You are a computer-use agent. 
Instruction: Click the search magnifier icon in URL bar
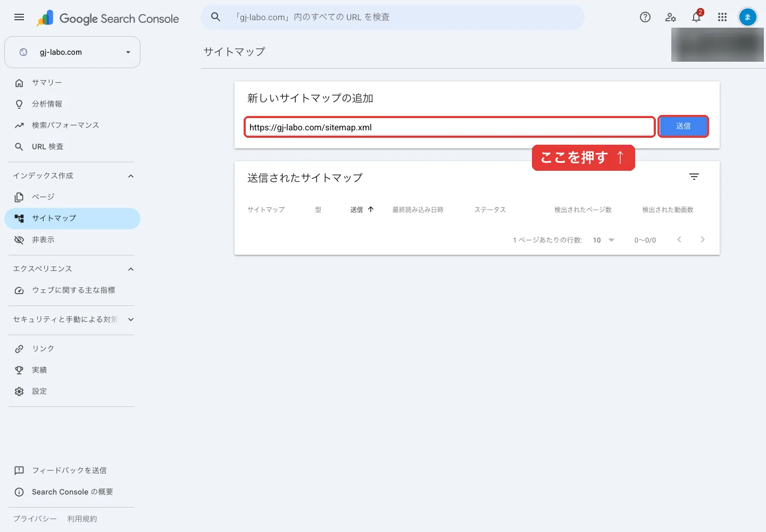coord(215,17)
